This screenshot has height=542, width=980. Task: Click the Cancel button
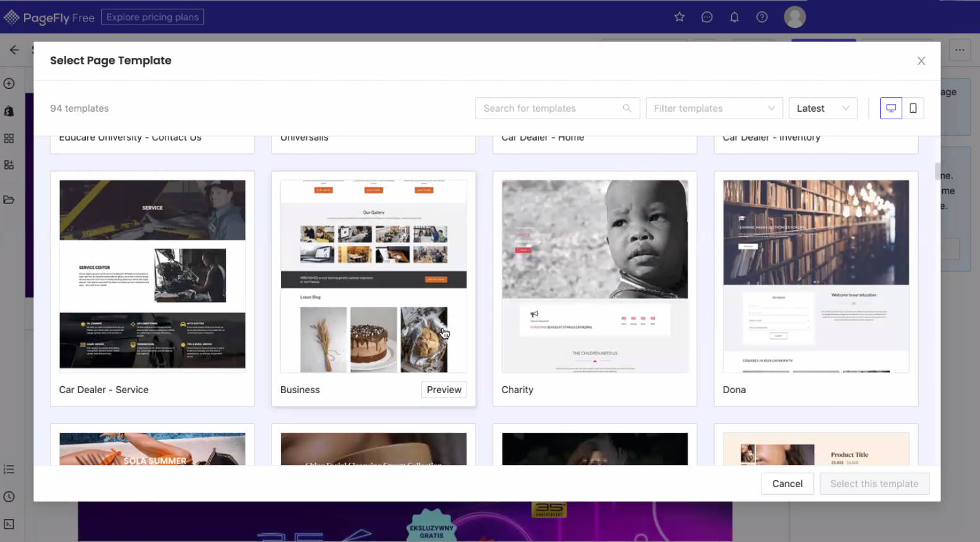point(787,483)
